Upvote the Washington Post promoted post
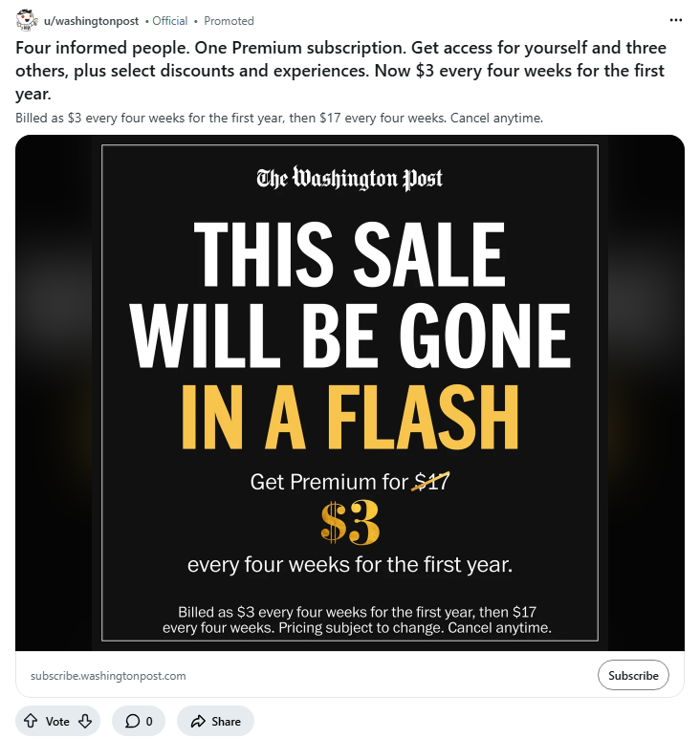This screenshot has width=700, height=739. click(x=31, y=721)
